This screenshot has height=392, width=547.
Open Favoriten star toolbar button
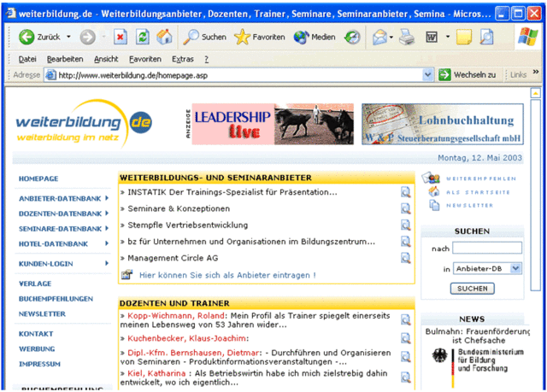point(260,37)
